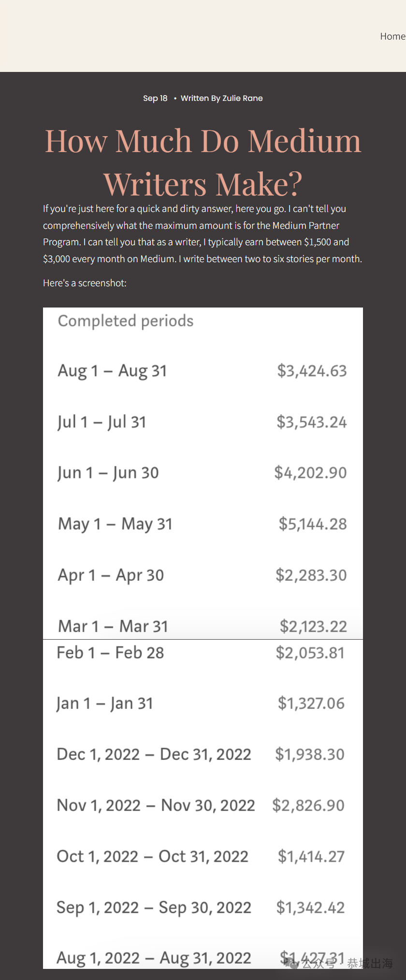Click the Completed periods heading
406x980 pixels.
[126, 321]
